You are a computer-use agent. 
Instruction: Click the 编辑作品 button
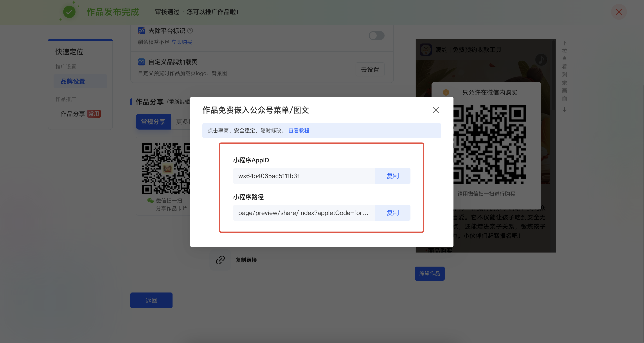pyautogui.click(x=430, y=273)
